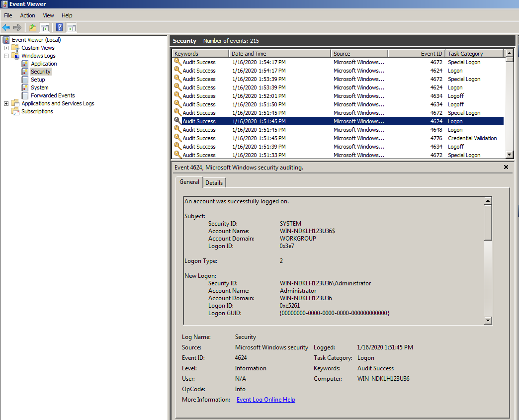Viewport: 519px width, 420px height.
Task: Select the Application log icon in the tree
Action: (x=25, y=64)
